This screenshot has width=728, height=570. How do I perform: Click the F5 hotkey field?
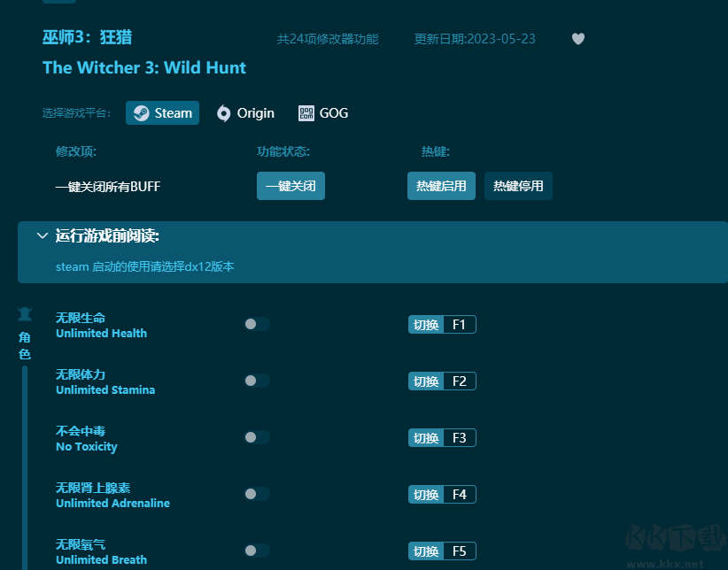(460, 551)
